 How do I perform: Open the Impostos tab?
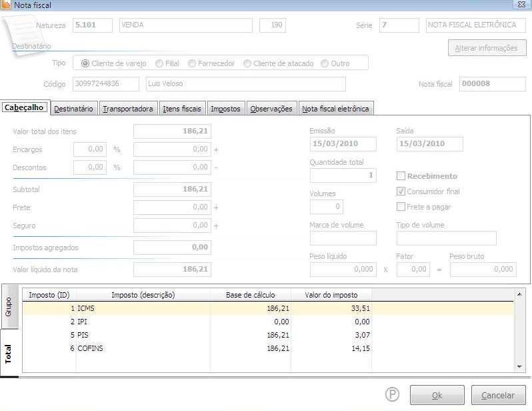tap(226, 109)
